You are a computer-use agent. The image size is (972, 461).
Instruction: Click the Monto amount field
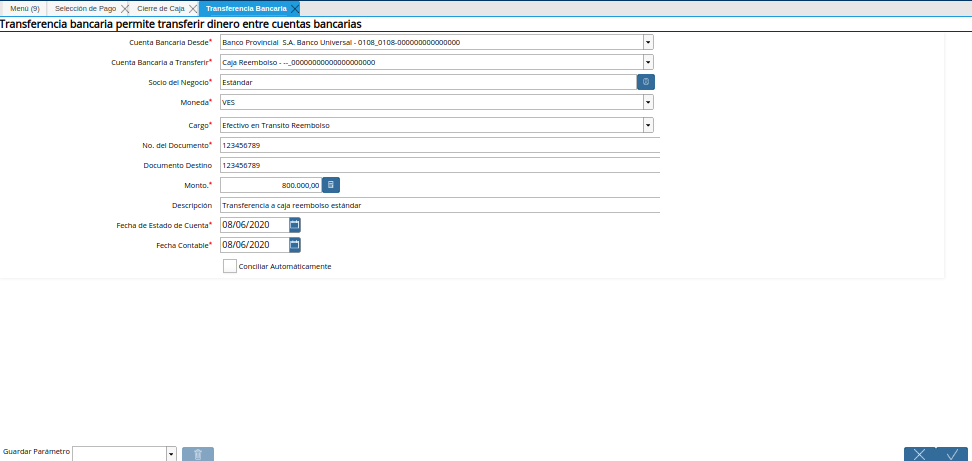click(271, 185)
